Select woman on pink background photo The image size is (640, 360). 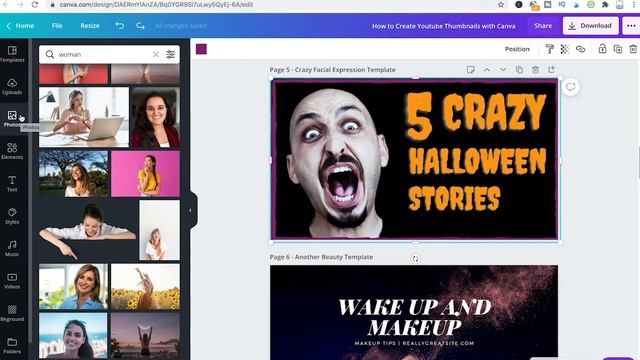145,174
